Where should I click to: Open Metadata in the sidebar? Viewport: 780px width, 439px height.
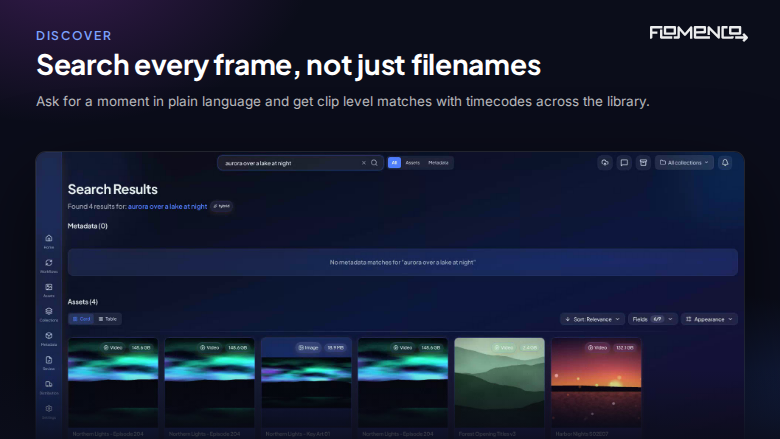tap(49, 339)
